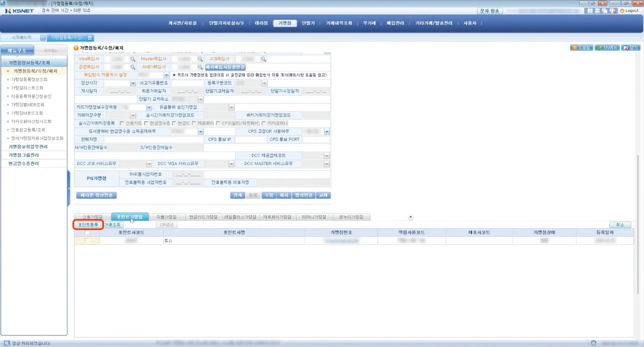Open the 단말기 menu in top navigation
This screenshot has height=347, width=644.
(x=308, y=23)
